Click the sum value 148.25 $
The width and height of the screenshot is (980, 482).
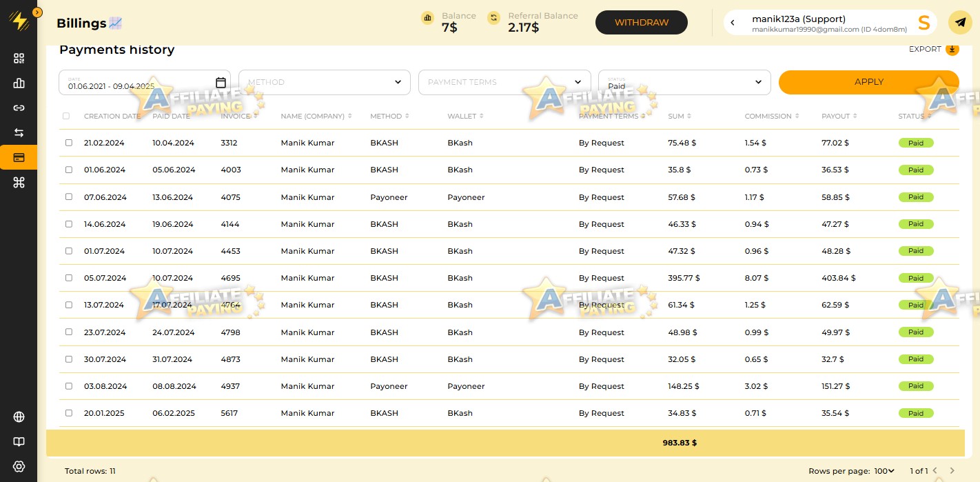(x=684, y=386)
